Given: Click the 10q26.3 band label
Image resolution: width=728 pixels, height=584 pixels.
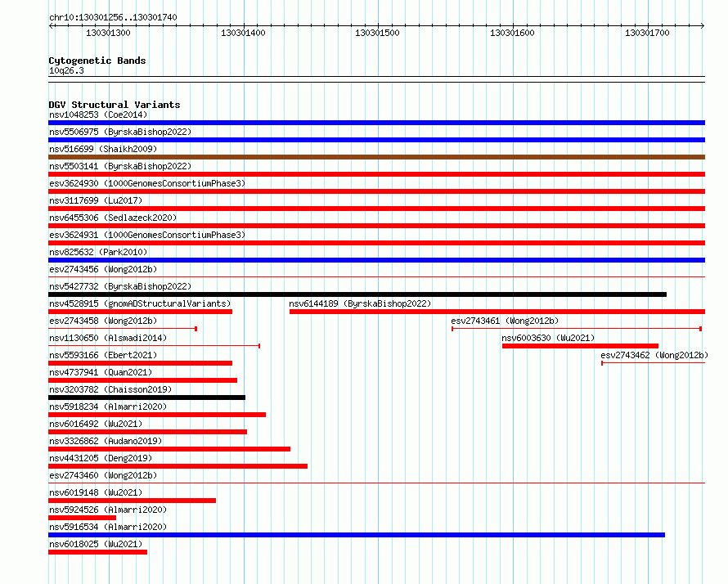Looking at the screenshot, I should pos(66,70).
